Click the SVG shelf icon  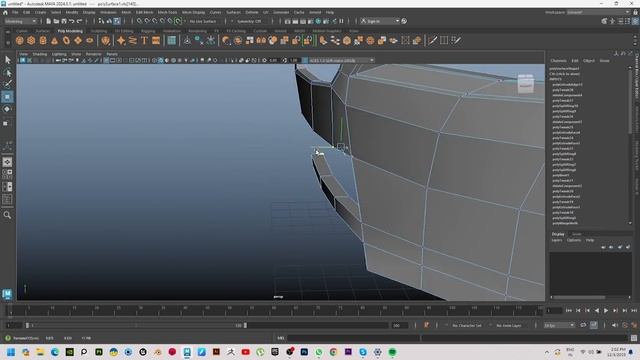(x=156, y=40)
